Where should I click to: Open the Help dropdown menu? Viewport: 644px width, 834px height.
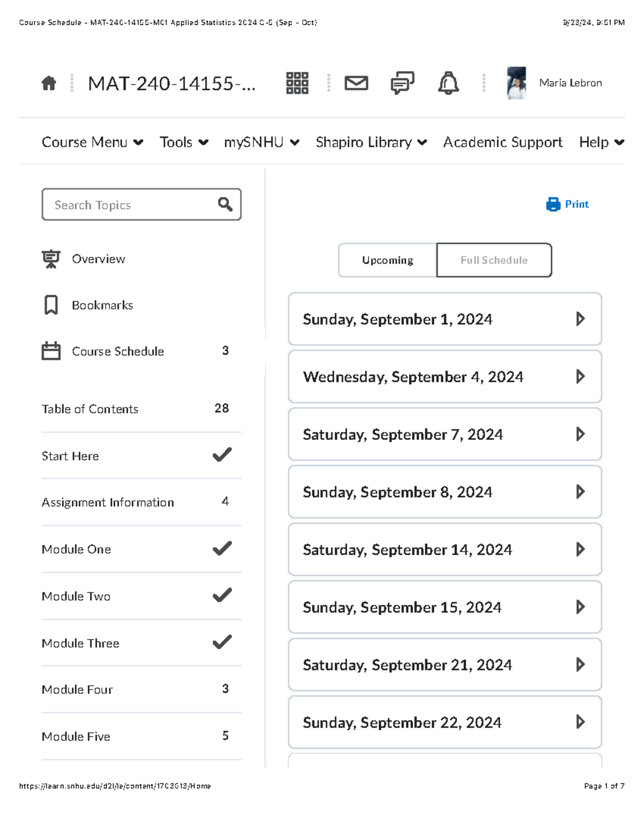[602, 142]
